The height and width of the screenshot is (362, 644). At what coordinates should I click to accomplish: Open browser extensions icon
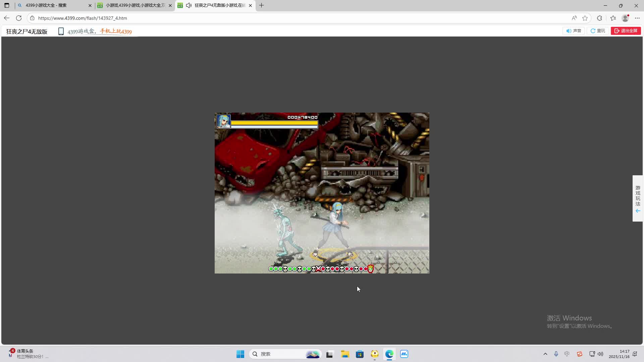pyautogui.click(x=599, y=18)
